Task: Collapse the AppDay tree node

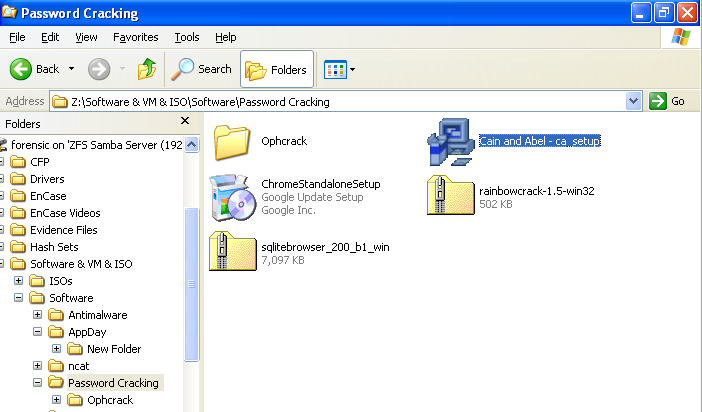Action: [x=38, y=332]
